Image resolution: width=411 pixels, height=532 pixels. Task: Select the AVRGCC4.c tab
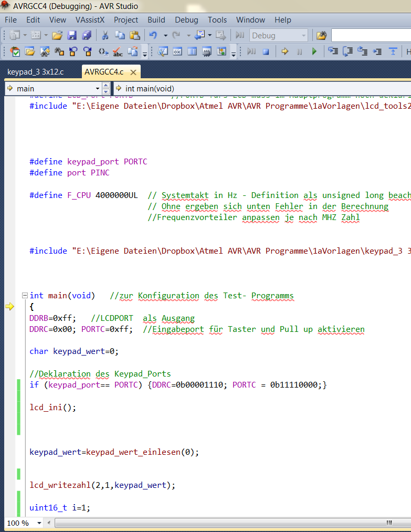coord(104,72)
